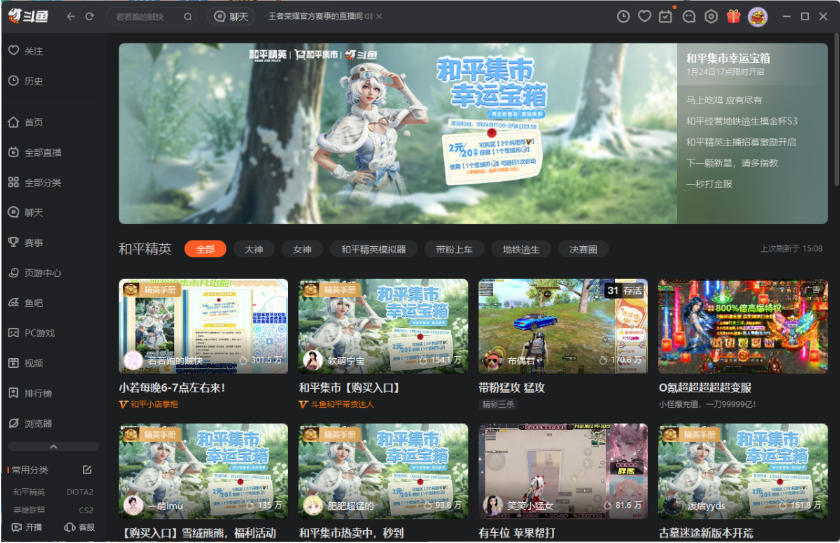Click the gift box icon in the title bar
This screenshot has width=840, height=543.
tap(733, 17)
